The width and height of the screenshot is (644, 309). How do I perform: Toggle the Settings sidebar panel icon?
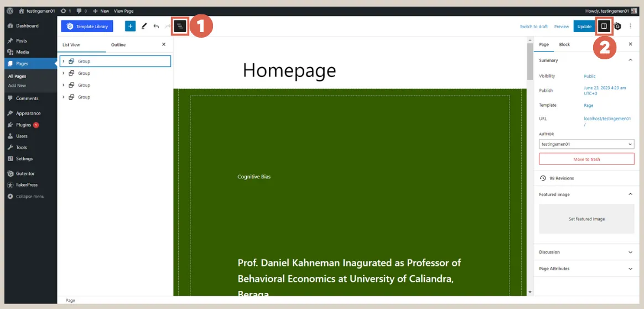[604, 26]
